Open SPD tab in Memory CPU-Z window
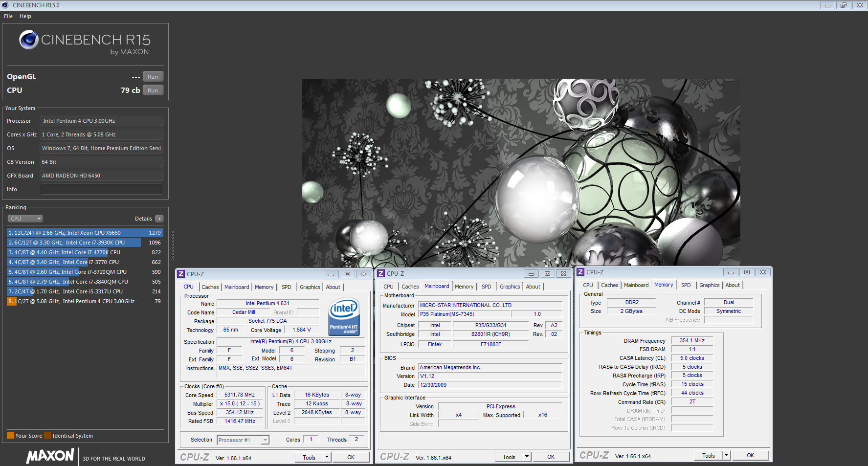 coord(686,285)
